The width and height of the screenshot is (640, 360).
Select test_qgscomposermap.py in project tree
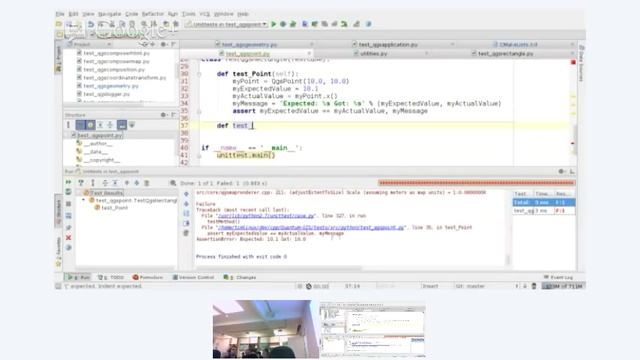(x=116, y=61)
